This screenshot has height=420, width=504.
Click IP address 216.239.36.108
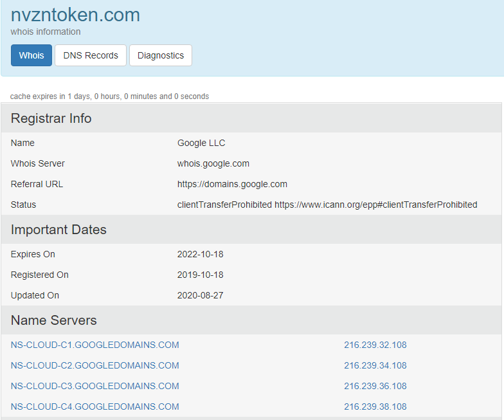pyautogui.click(x=375, y=386)
